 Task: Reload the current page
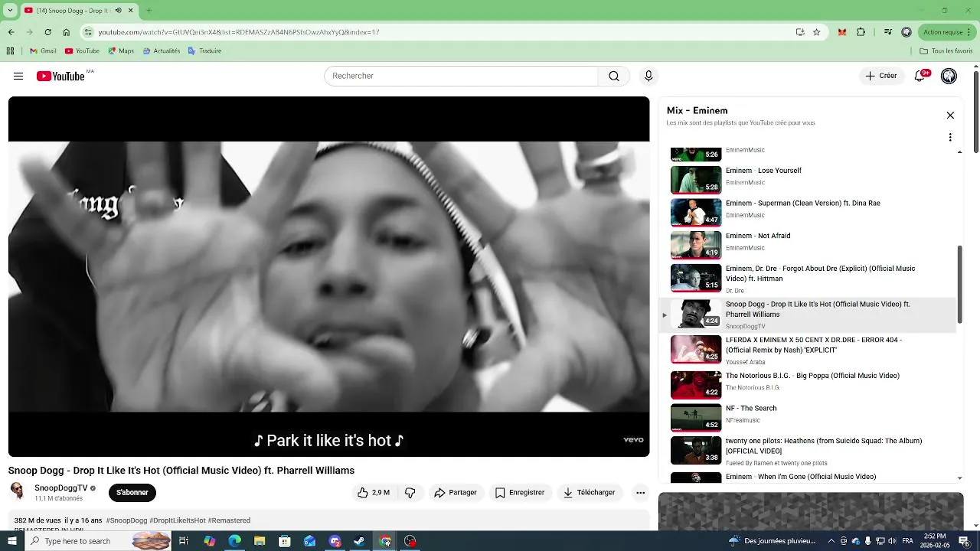click(x=47, y=32)
